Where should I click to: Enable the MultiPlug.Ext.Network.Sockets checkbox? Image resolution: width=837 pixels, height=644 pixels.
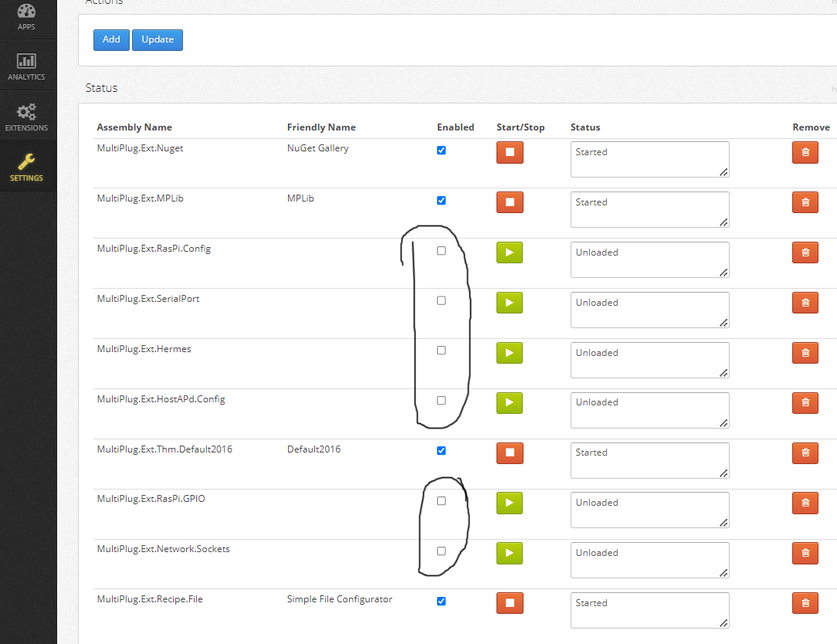pos(441,551)
